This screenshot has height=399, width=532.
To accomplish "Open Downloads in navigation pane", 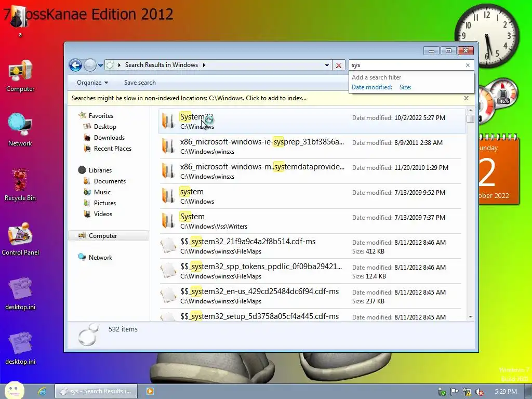I will [109, 137].
